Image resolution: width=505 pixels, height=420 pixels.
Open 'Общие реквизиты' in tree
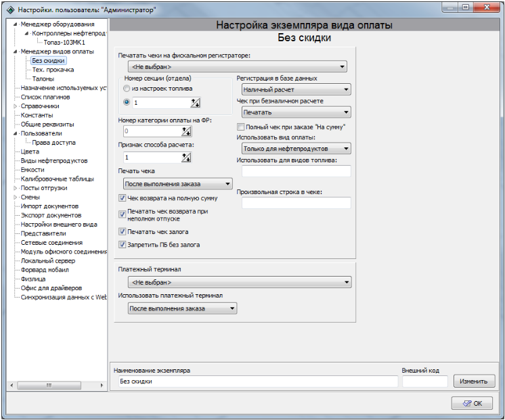coord(47,124)
